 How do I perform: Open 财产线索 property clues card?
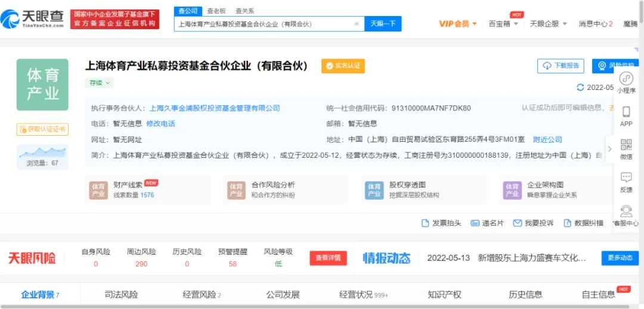click(148, 190)
